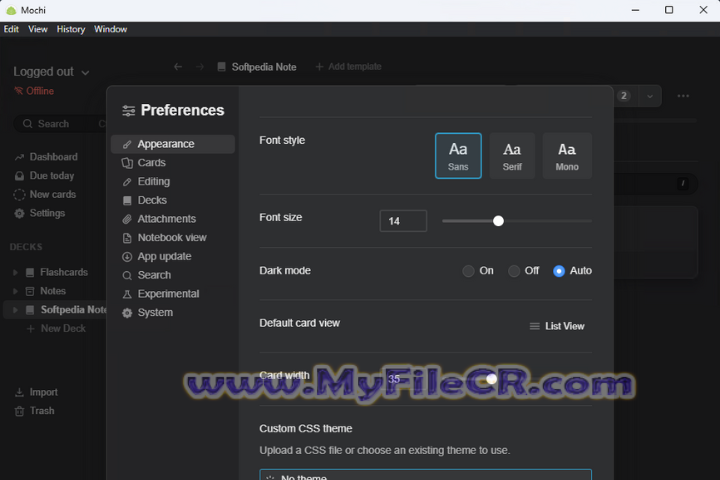Screen dimensions: 720x480
Task: Open the No theme CSS selector
Action: pos(426,474)
